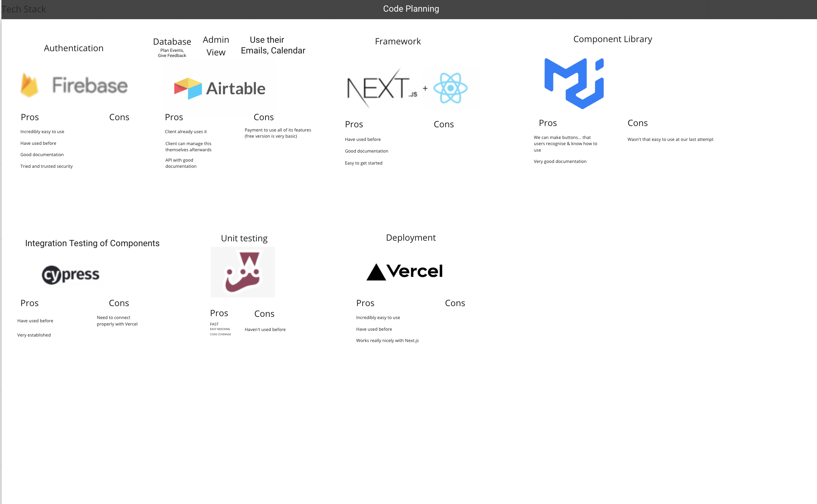Select the Pros label under Next.js
817x504 pixels.
click(354, 124)
